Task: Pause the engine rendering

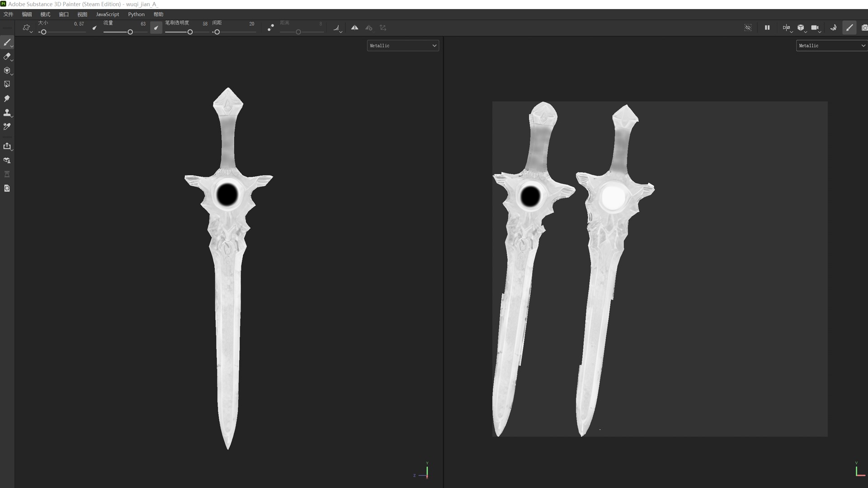Action: pos(767,28)
